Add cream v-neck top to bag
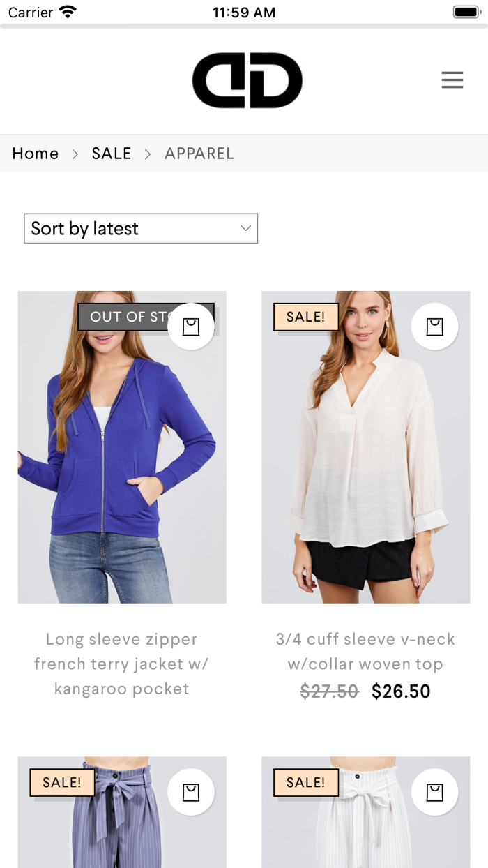The image size is (488, 868). click(x=435, y=326)
